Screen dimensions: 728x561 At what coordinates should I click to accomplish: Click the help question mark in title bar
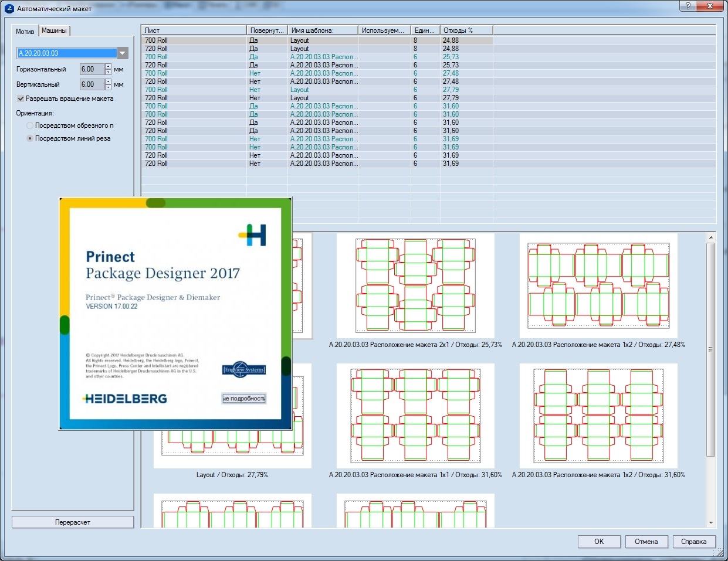click(688, 6)
